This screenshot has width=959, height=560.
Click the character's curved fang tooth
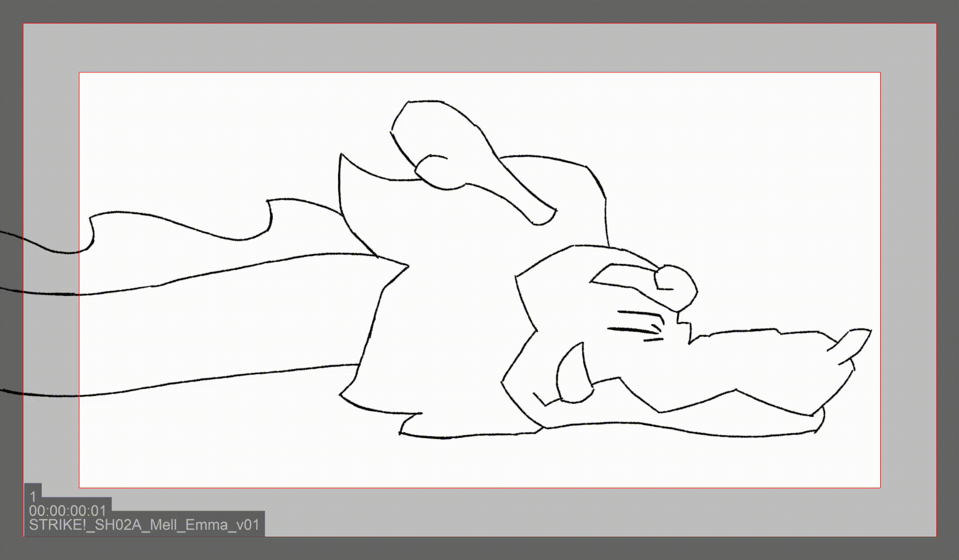[574, 374]
